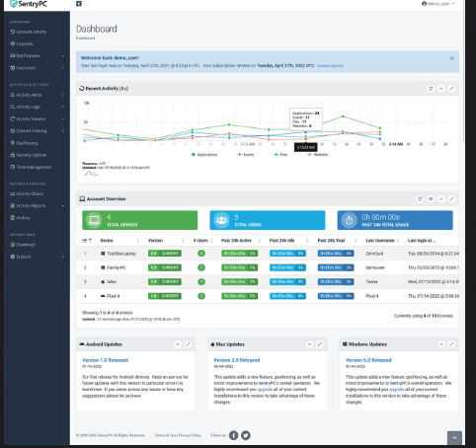The width and height of the screenshot is (476, 448).
Task: Select the Pixel 4 device row
Action: 268,296
